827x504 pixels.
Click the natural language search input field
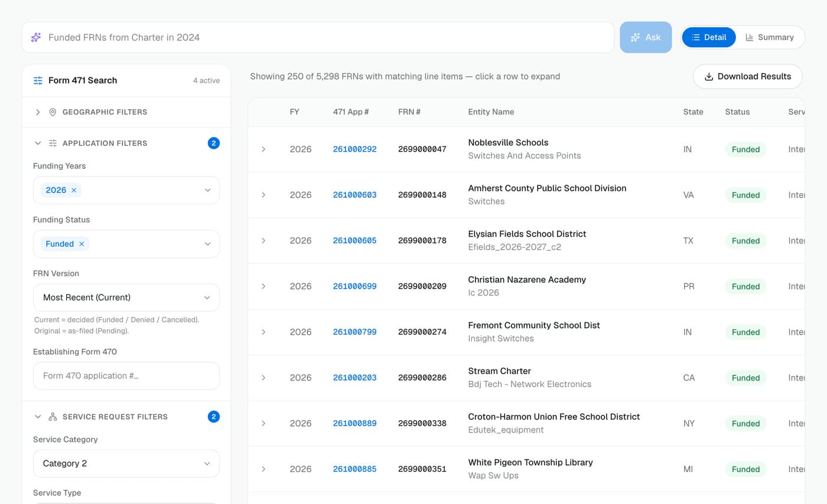coord(318,37)
